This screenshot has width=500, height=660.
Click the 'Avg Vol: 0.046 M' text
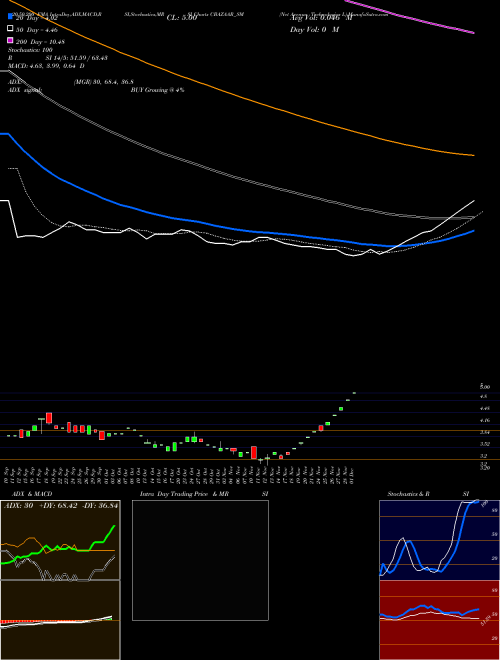click(321, 18)
